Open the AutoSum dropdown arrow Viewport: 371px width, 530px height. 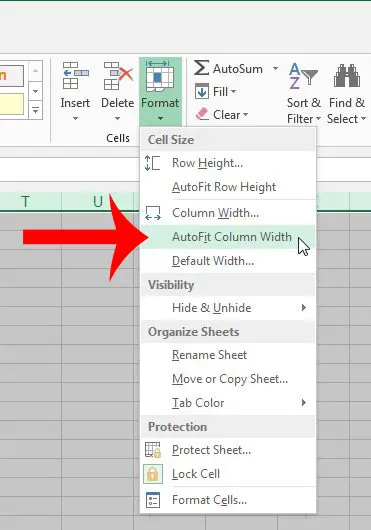pyautogui.click(x=275, y=69)
